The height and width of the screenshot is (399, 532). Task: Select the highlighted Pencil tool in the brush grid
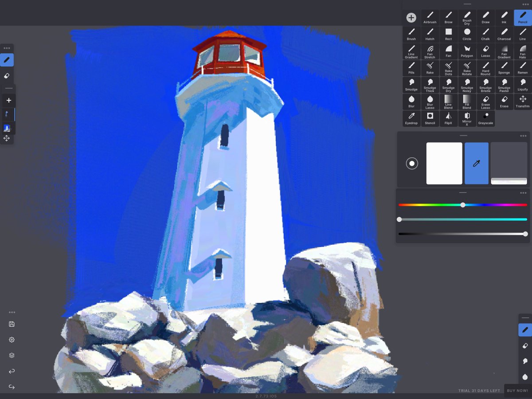tap(523, 18)
